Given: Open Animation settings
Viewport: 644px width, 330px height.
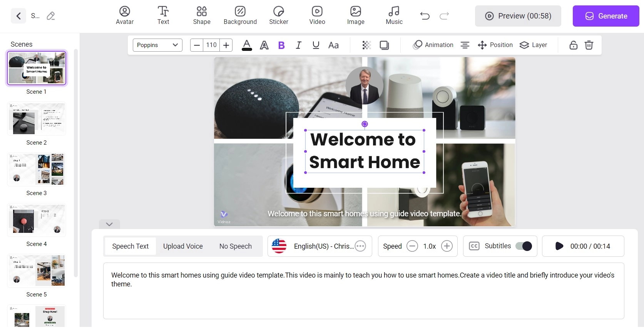Looking at the screenshot, I should (433, 45).
